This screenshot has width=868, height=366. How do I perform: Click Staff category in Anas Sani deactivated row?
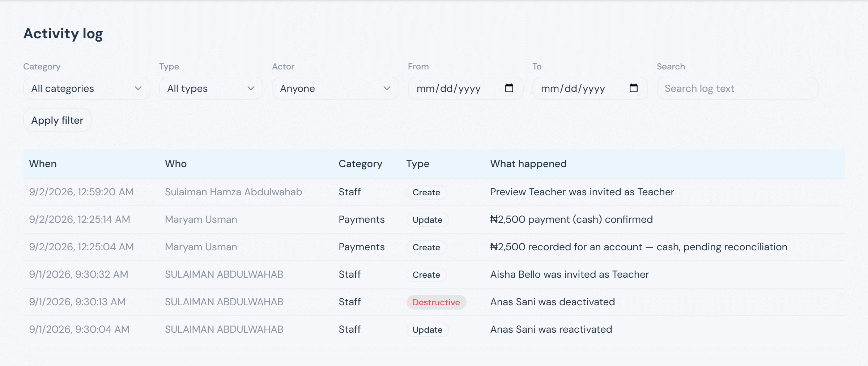click(350, 302)
